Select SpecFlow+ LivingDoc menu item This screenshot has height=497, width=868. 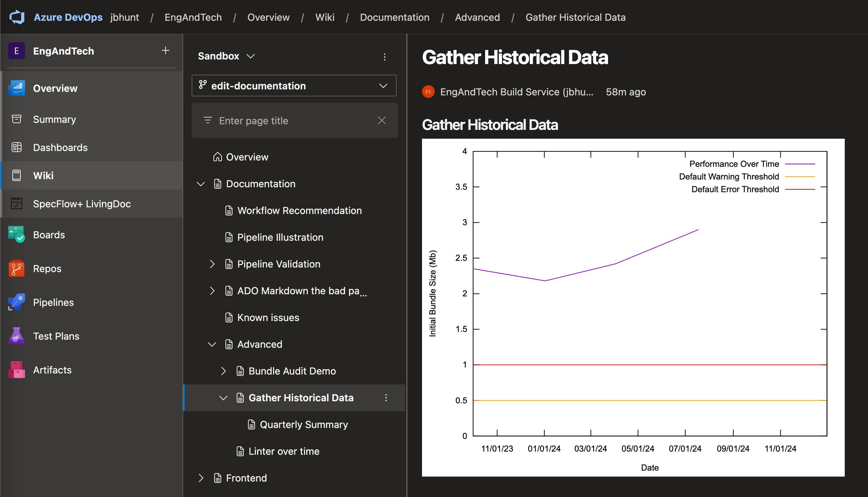(82, 203)
